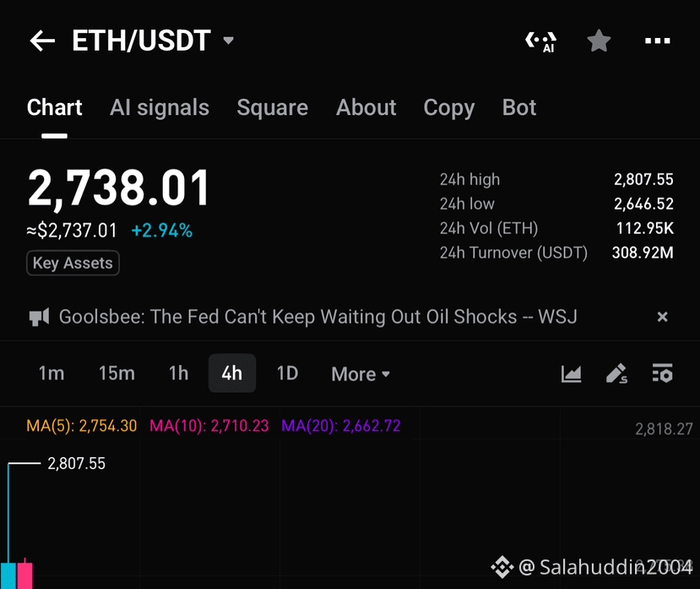The image size is (700, 589).
Task: Select the drawing pencil tool
Action: point(616,374)
